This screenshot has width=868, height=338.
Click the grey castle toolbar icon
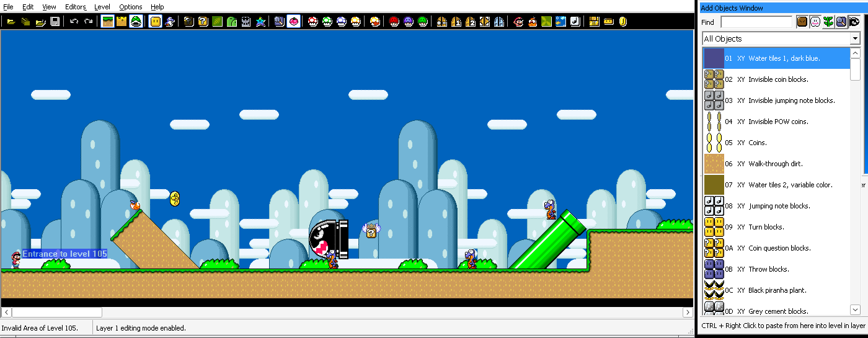(x=246, y=22)
